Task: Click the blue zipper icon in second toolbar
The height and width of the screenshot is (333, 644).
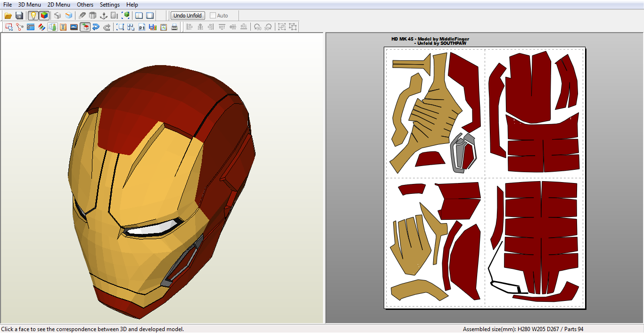Action: [31, 27]
